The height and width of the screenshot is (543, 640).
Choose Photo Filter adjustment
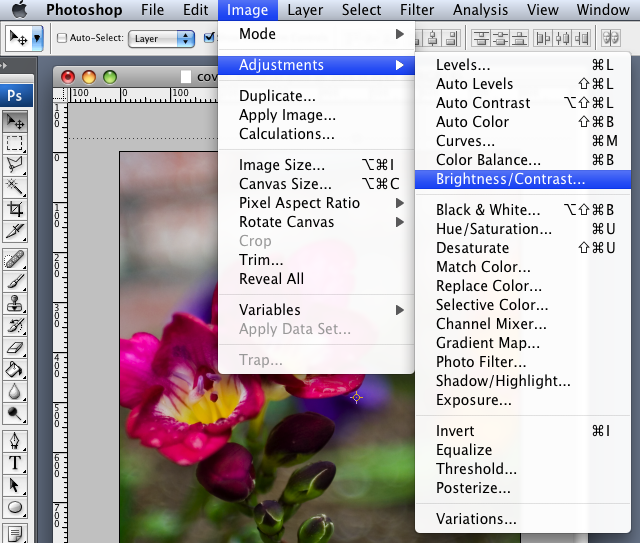tap(522, 362)
